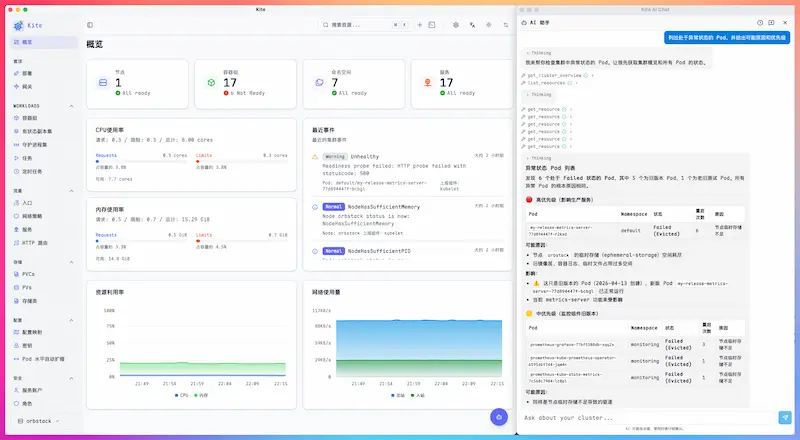This screenshot has width=800, height=440.
Task: Click the sidebar collapse toggle icon
Action: coord(90,25)
